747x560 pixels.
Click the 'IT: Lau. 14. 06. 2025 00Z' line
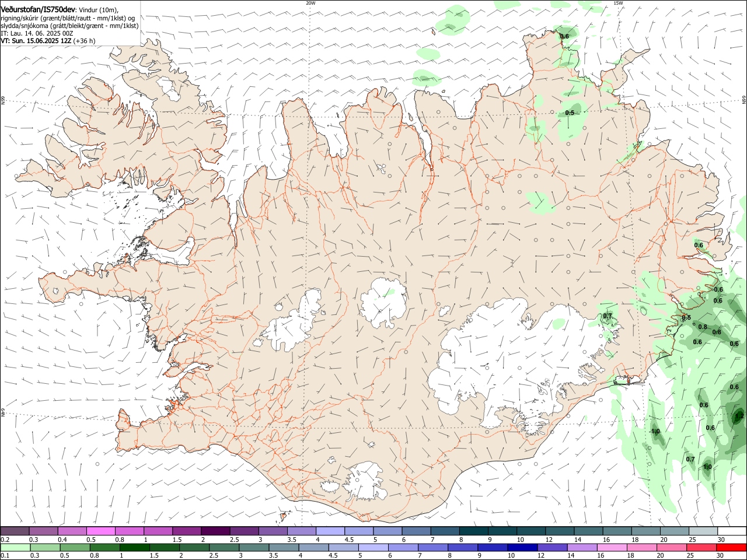[x=36, y=33]
